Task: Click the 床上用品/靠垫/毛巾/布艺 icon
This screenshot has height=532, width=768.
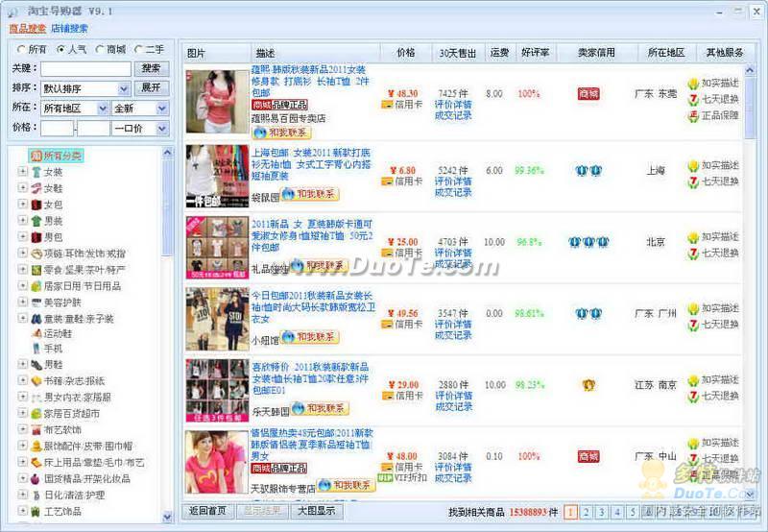Action: coord(36,463)
